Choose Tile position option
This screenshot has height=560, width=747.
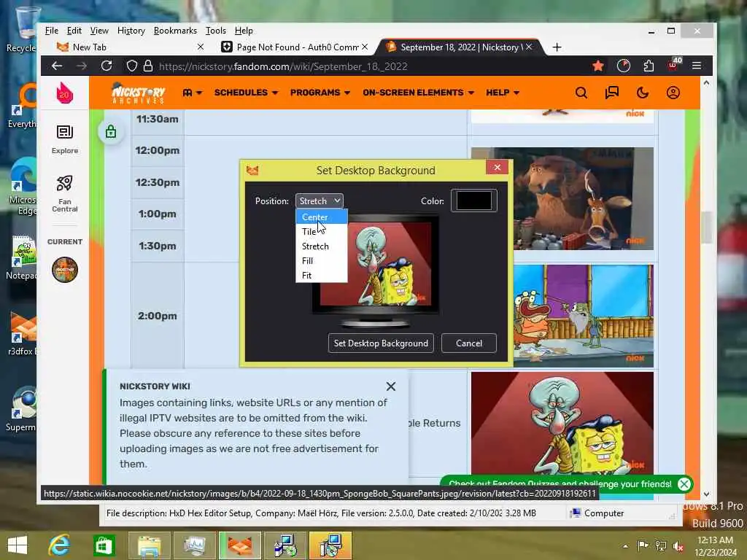[x=322, y=232]
